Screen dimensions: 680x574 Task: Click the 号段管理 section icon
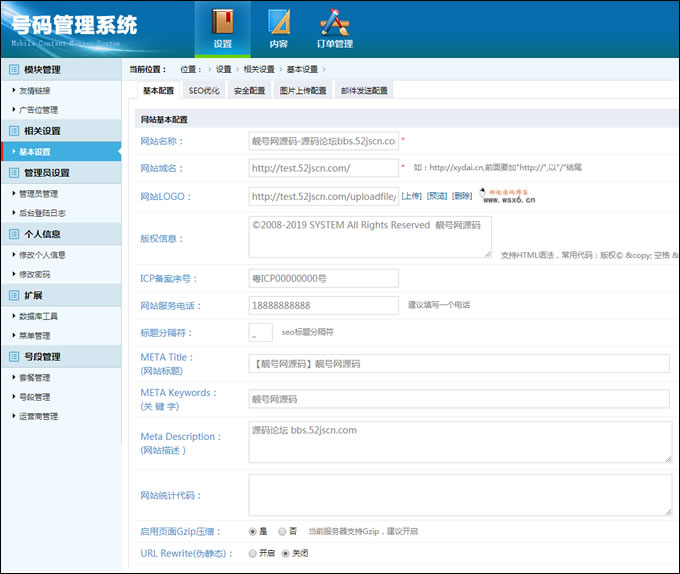tap(13, 357)
